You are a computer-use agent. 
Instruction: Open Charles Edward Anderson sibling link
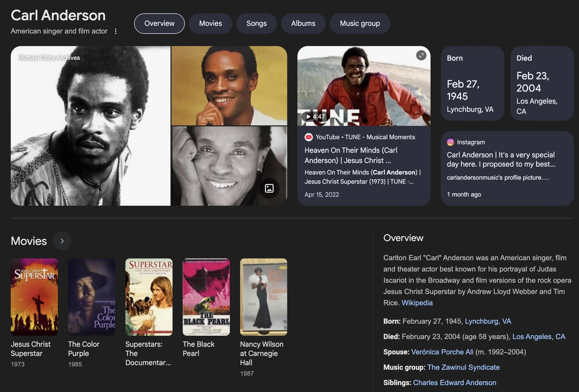click(455, 383)
